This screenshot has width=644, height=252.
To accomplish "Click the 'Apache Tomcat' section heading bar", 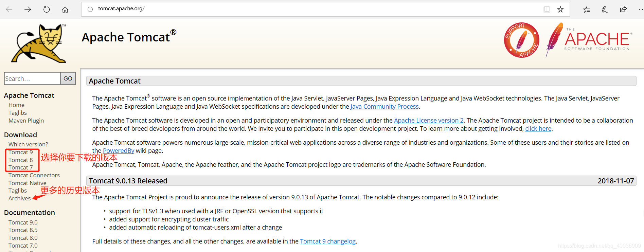I will click(x=361, y=81).
